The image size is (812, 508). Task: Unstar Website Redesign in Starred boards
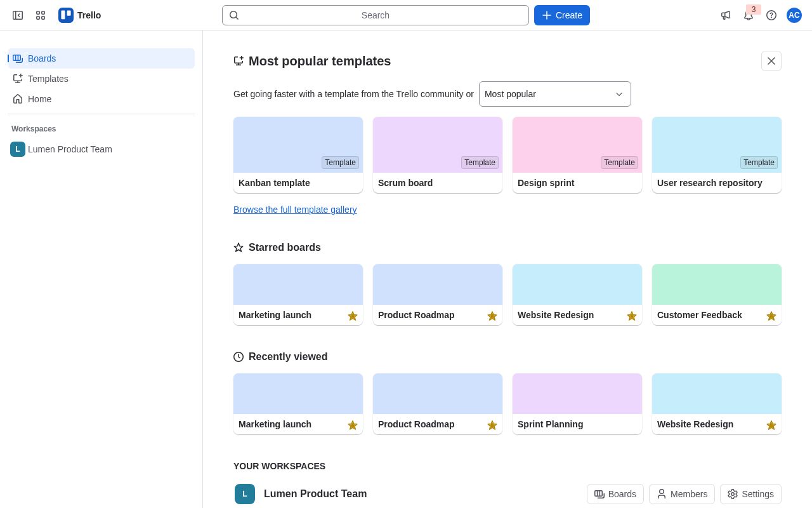(632, 316)
